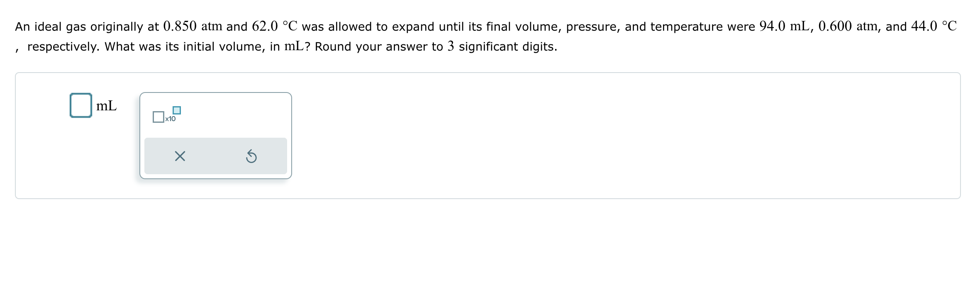Screen dimensions: 980x292
Task: Click the gray toolbar strip below the palette
Action: pos(216,156)
